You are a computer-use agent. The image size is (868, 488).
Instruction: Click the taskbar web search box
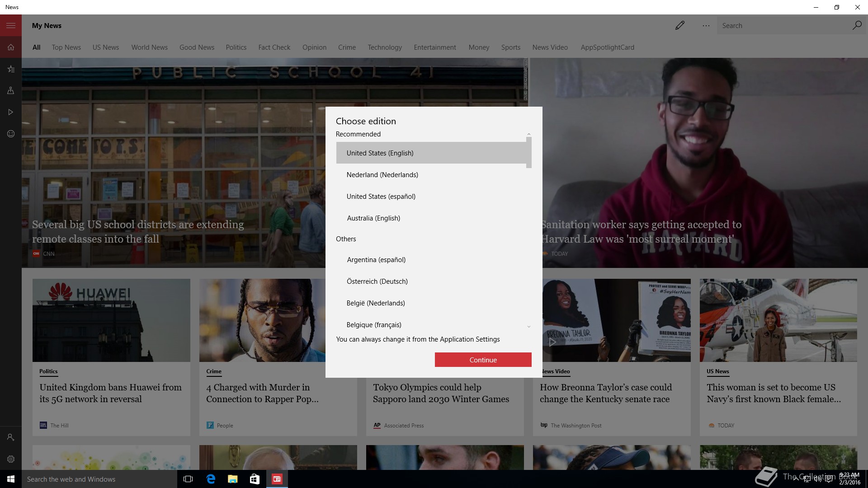(99, 479)
